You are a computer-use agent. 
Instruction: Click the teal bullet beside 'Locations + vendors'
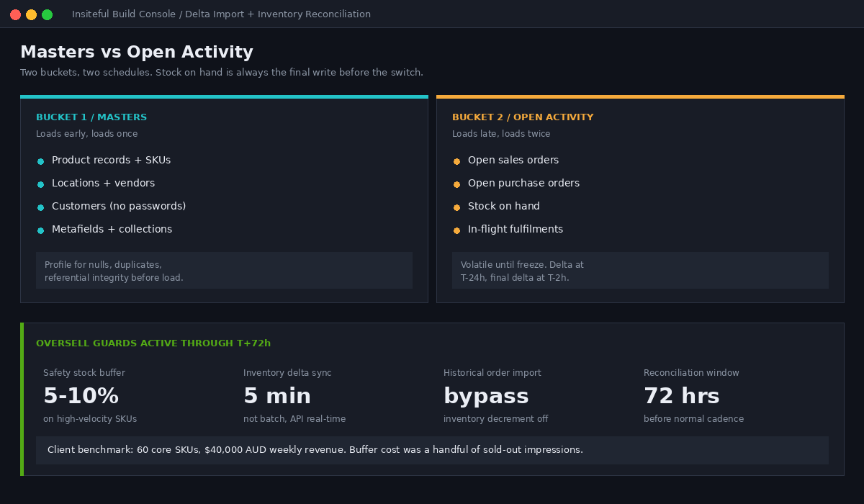[x=40, y=184]
